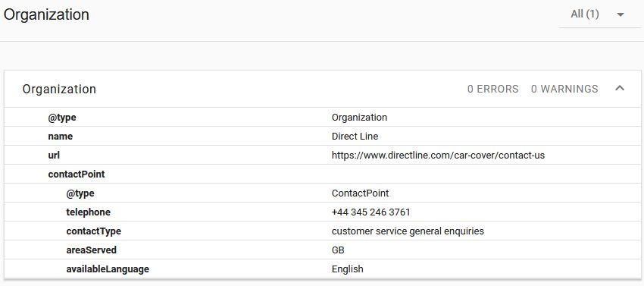Select the English language value
Screen dimensions: 644x286
pos(348,269)
